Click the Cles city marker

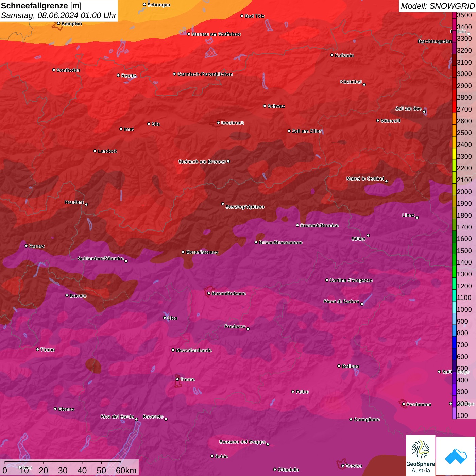pos(165,318)
